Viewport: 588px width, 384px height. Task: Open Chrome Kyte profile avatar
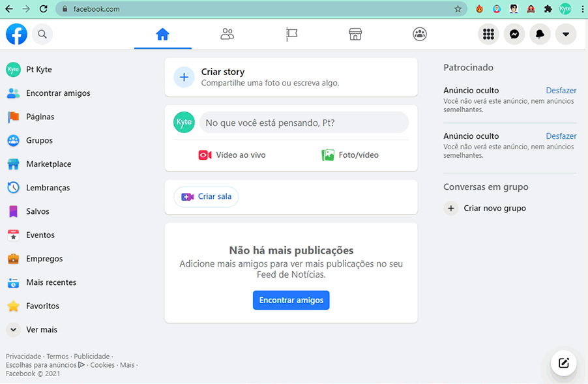click(x=565, y=9)
